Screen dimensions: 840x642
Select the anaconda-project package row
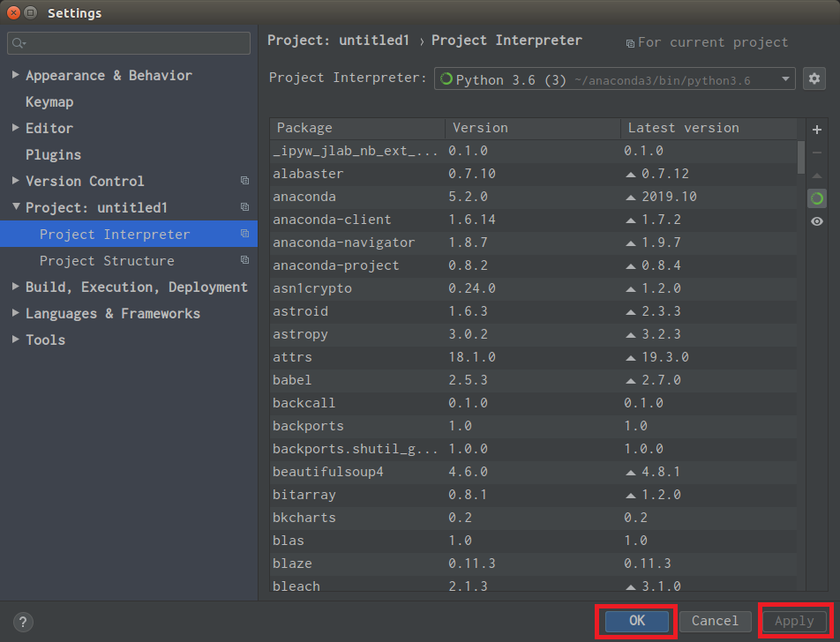(534, 265)
